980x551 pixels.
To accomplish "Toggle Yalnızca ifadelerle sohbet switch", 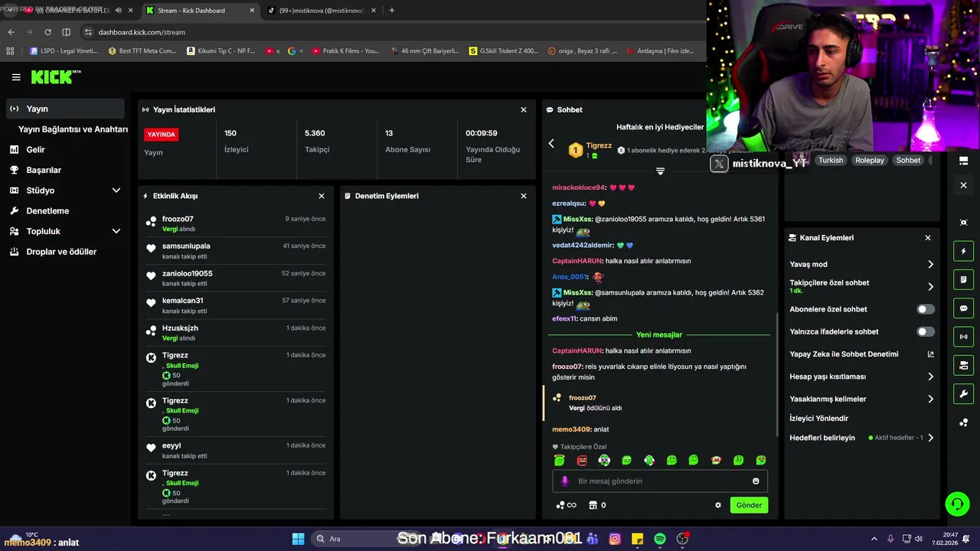I will (x=926, y=332).
